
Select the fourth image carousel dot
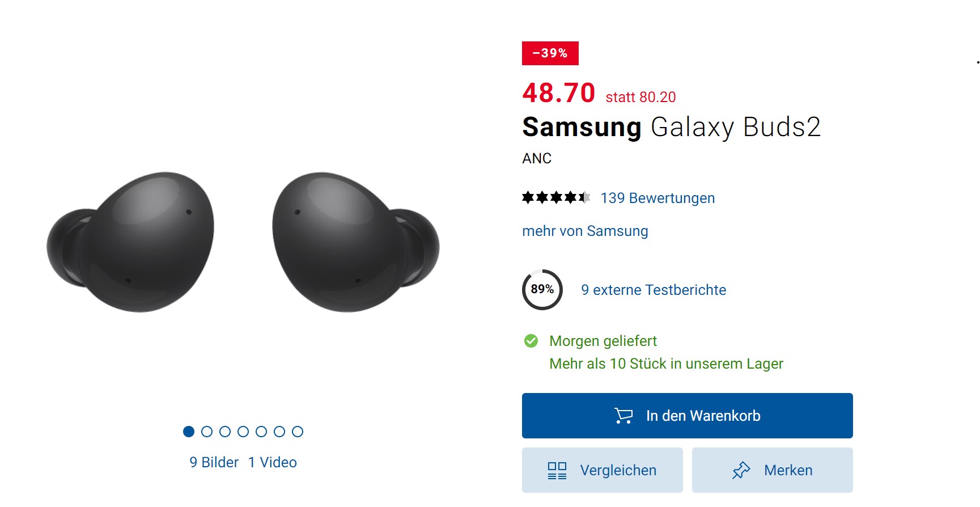pos(243,432)
